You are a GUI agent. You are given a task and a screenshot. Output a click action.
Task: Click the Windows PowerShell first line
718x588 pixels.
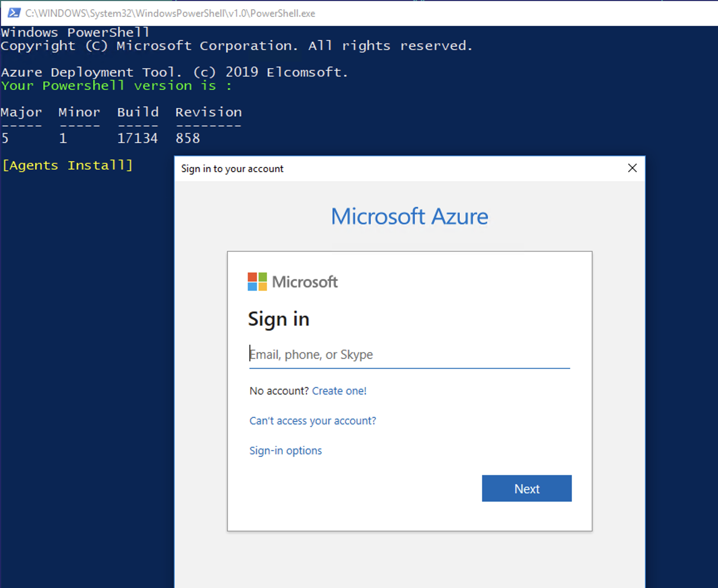(x=75, y=32)
